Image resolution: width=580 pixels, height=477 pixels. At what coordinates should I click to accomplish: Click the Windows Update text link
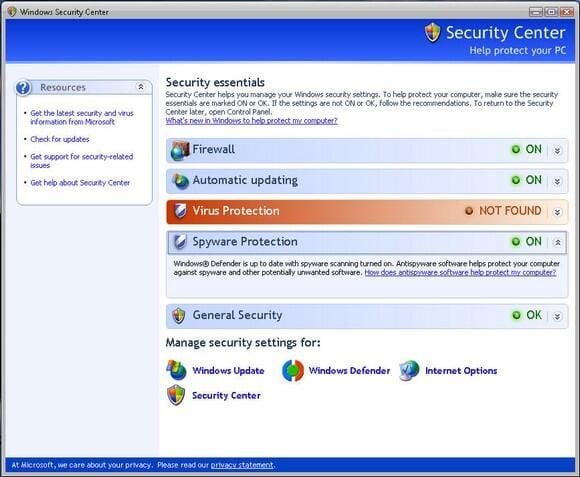pos(228,371)
